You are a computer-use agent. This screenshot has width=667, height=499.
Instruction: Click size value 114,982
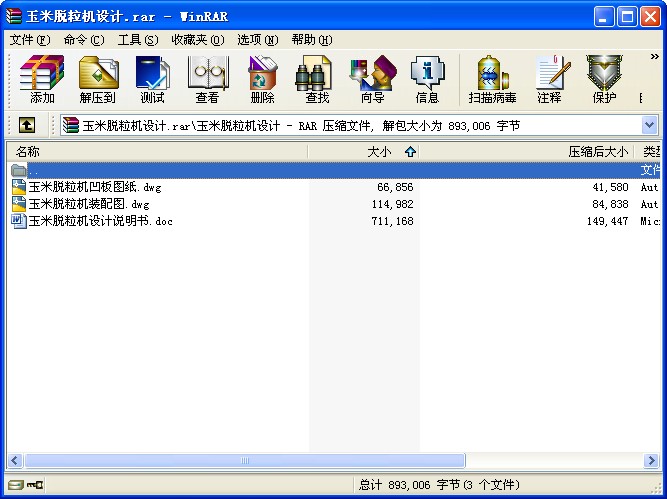pos(392,204)
